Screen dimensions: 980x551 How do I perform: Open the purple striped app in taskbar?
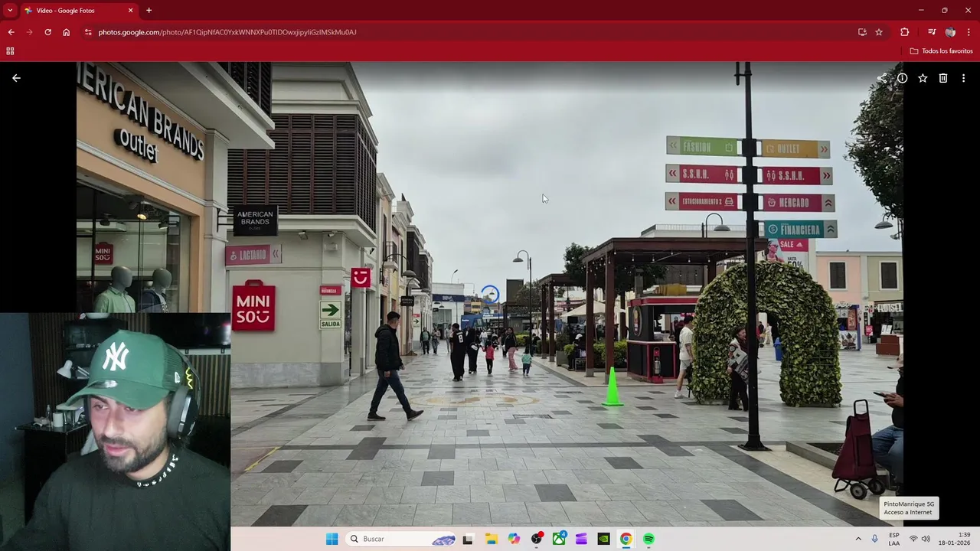581,539
